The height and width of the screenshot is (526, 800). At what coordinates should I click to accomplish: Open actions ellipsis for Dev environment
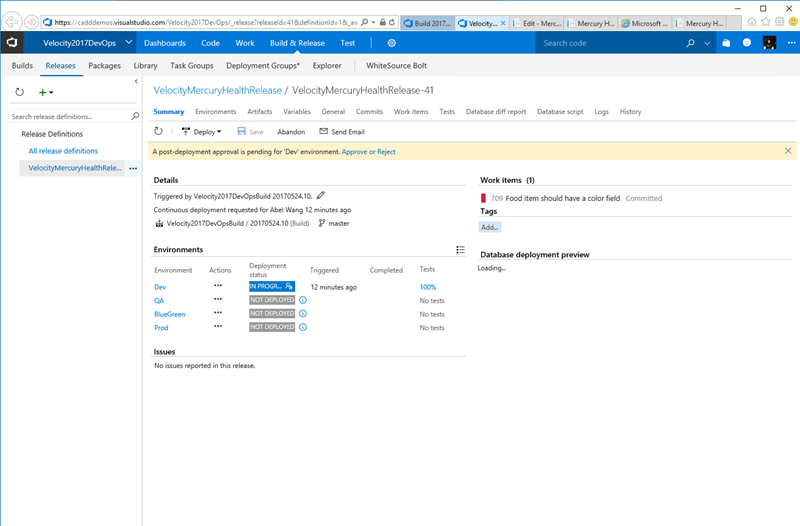218,286
